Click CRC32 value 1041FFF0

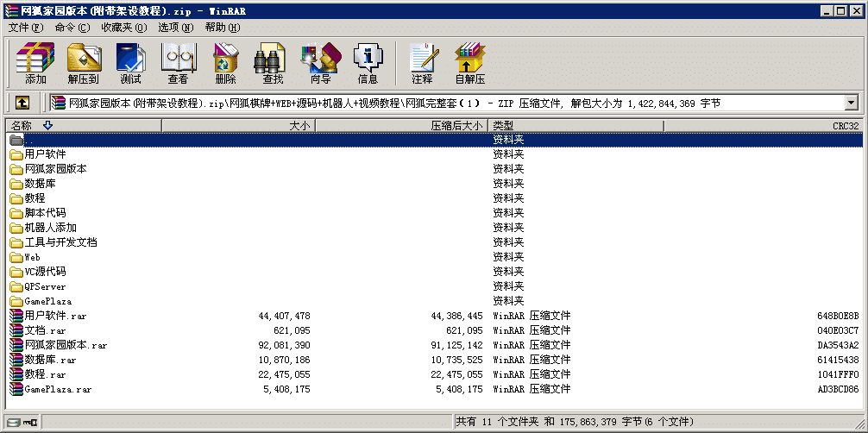coord(838,375)
